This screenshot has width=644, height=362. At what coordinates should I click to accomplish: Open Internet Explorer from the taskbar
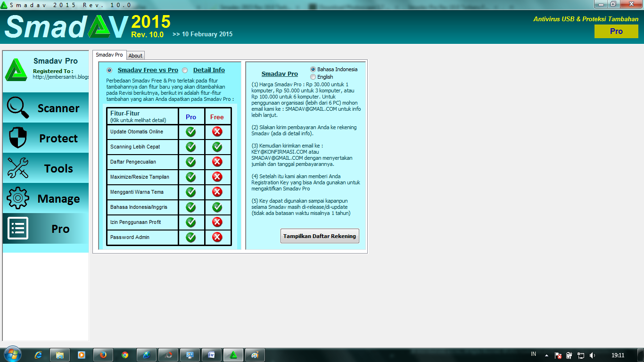[39, 355]
